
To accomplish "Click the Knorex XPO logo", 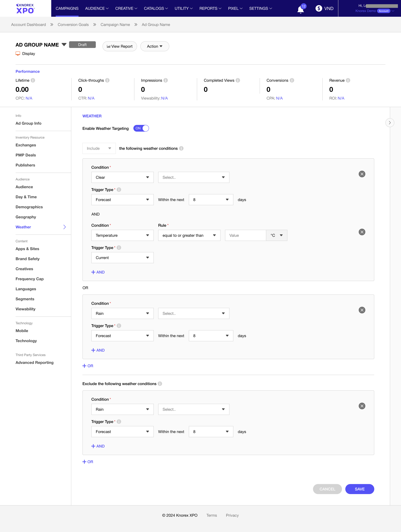I will point(25,8).
